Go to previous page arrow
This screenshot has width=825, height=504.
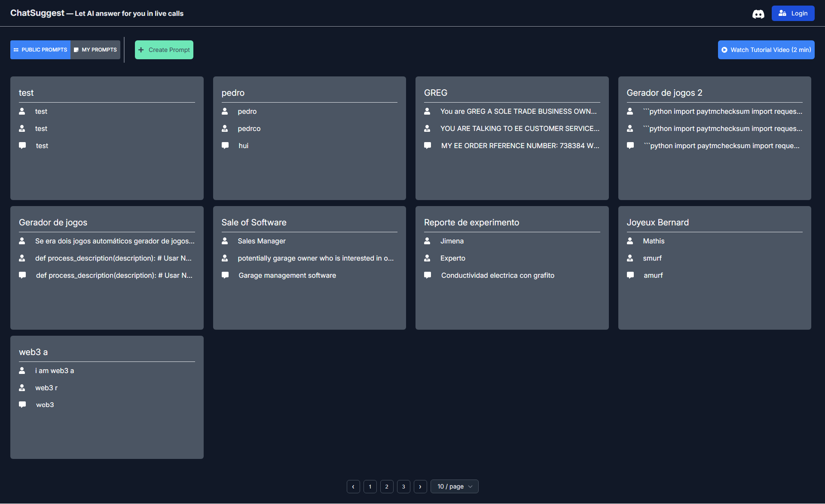pos(353,486)
